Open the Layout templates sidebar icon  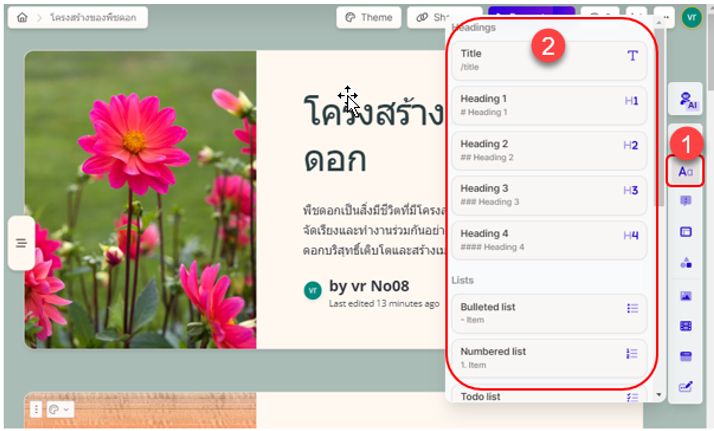[685, 232]
